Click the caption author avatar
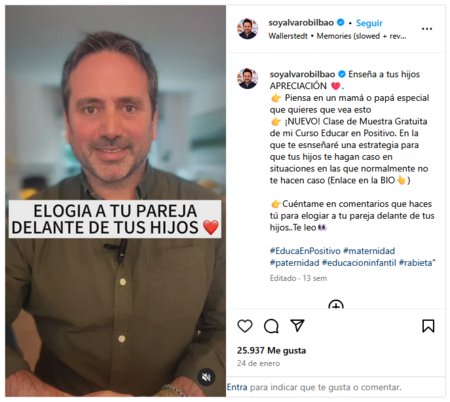Viewport: 450px width, 402px height. point(247,79)
